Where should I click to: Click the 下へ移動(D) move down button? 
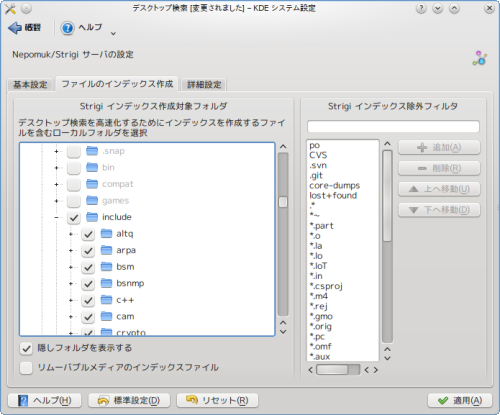(x=439, y=210)
